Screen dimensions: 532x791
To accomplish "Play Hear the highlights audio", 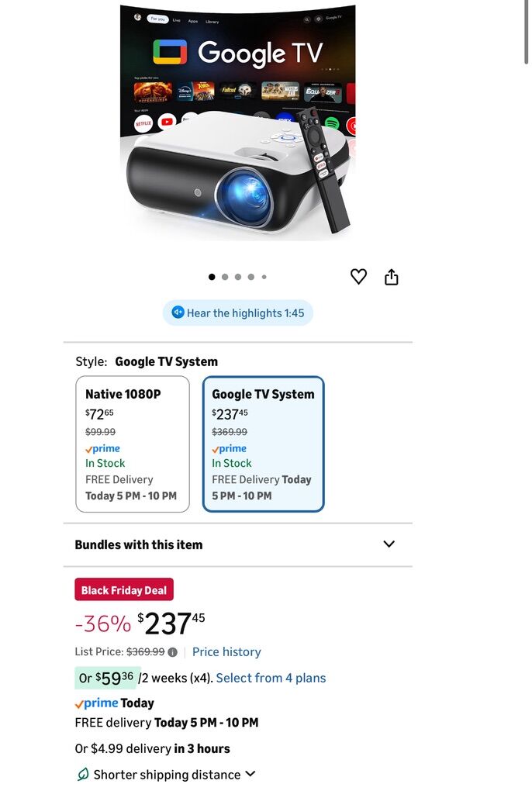I will [x=238, y=313].
